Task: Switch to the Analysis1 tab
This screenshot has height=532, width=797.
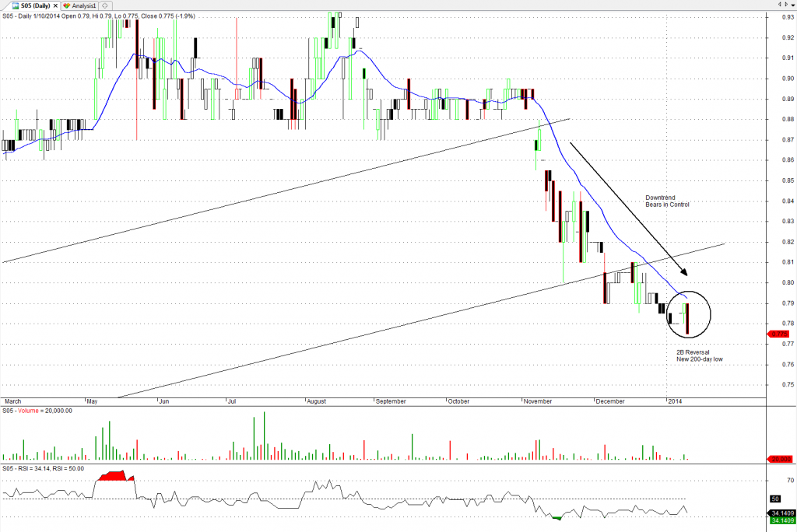Action: click(x=83, y=5)
